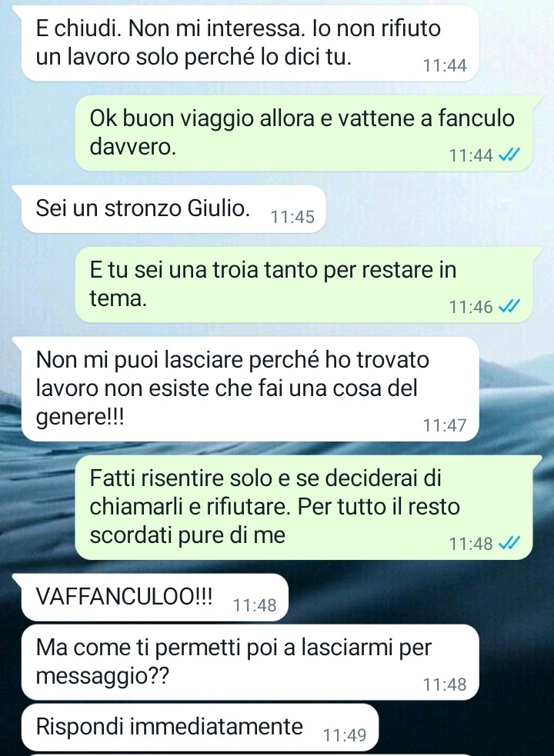Screen dimensions: 554x756
Task: Tap the word 'messaggio??' in the received bubble
Action: point(103,676)
